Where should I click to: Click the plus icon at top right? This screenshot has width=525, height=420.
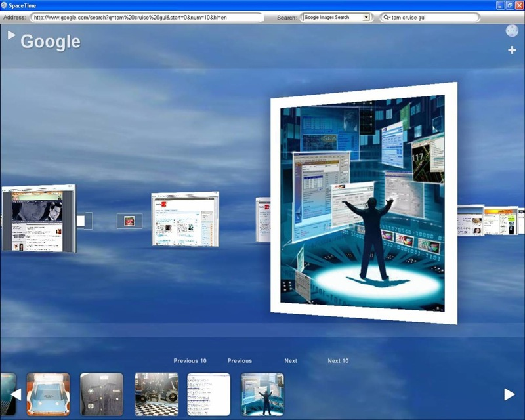click(x=512, y=50)
